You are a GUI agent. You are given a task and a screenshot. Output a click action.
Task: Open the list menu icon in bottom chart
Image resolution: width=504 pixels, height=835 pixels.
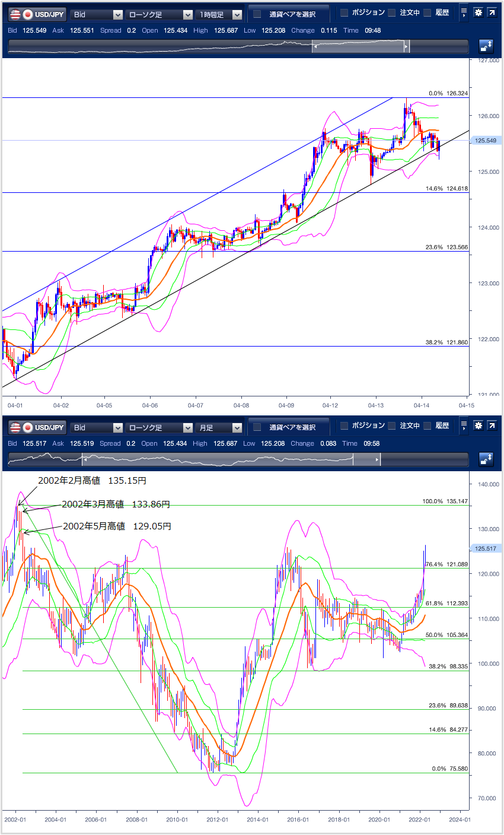[464, 426]
